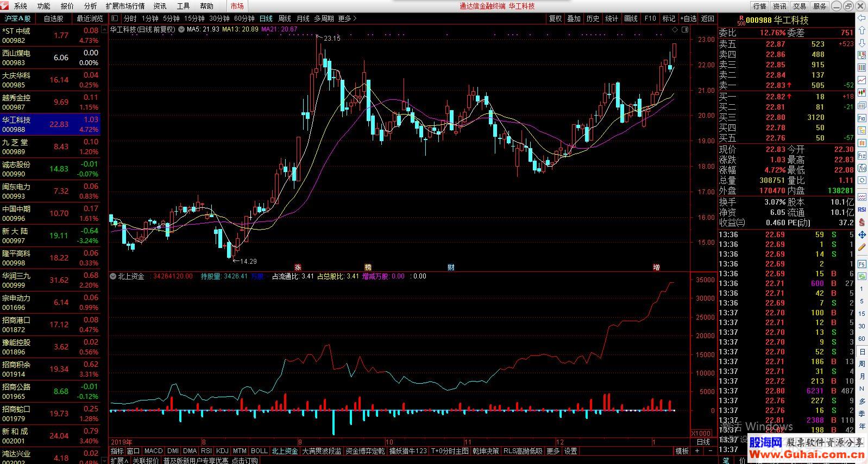Click the 标记 toolbar item
This screenshot has width=868, height=464.
point(669,18)
